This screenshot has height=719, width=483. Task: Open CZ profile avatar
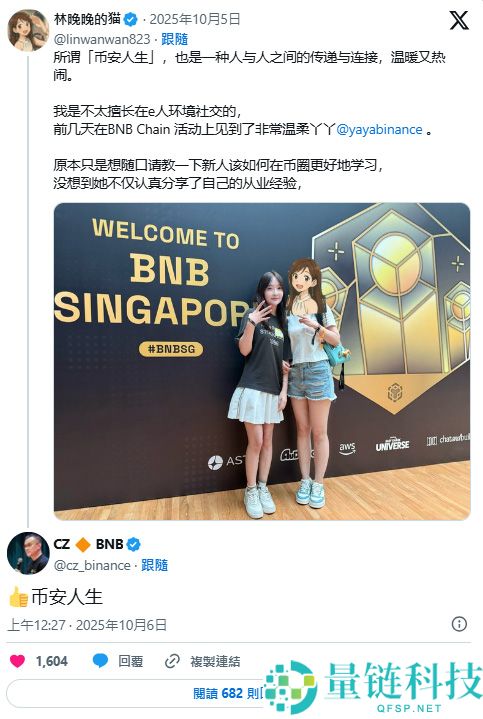28,553
